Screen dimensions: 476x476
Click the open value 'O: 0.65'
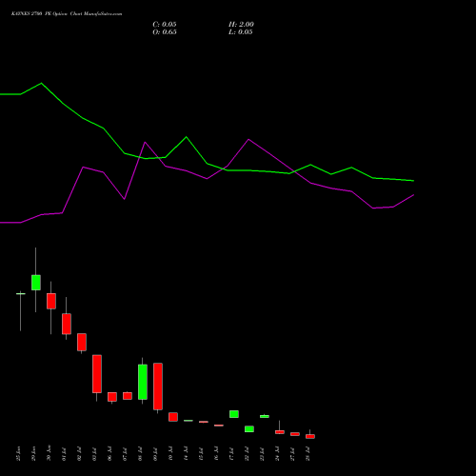(x=165, y=32)
